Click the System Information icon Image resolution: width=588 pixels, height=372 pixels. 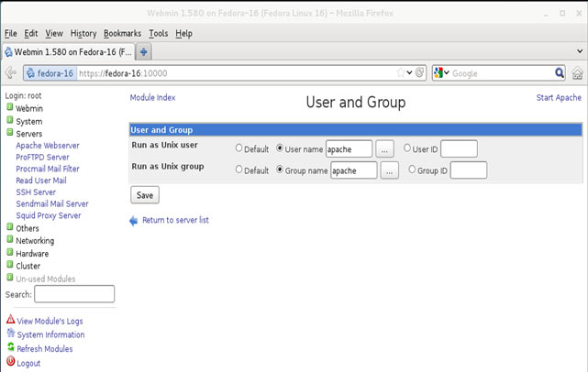[10, 333]
